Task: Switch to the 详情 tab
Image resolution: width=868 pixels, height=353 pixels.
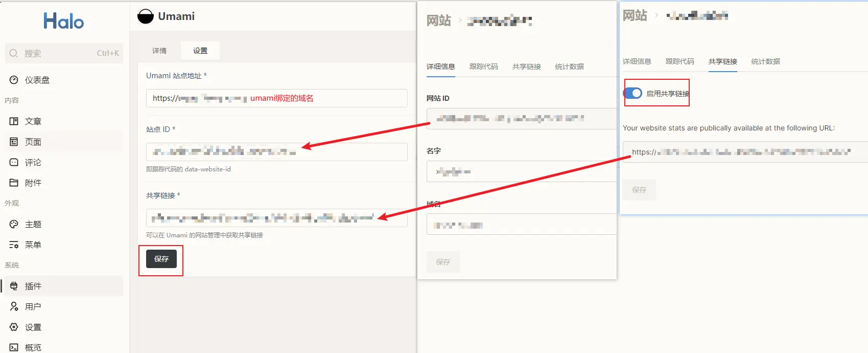Action: (159, 51)
